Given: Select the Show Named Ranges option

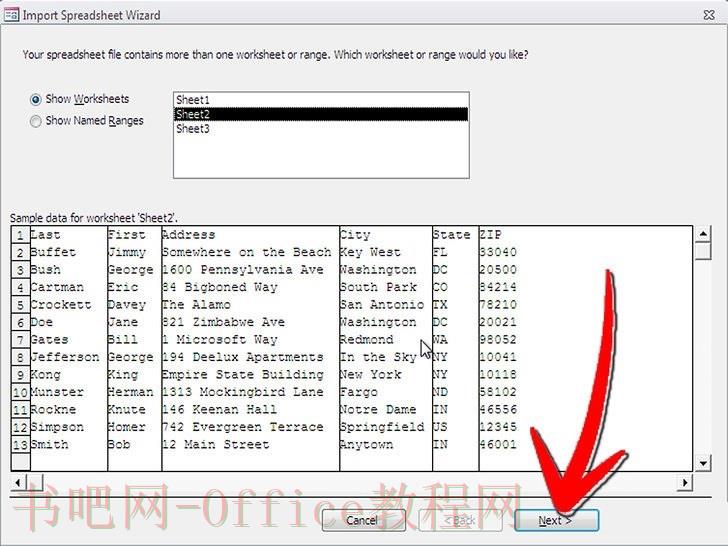Looking at the screenshot, I should point(35,121).
